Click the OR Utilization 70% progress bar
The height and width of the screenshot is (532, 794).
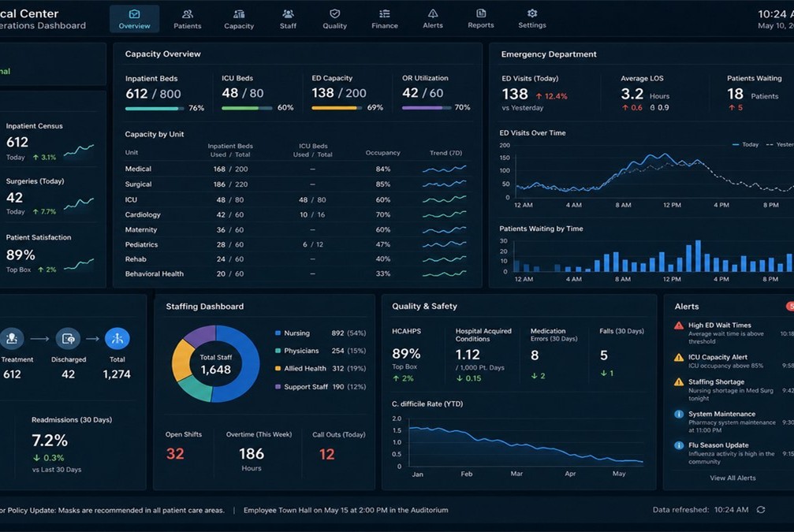(x=427, y=108)
